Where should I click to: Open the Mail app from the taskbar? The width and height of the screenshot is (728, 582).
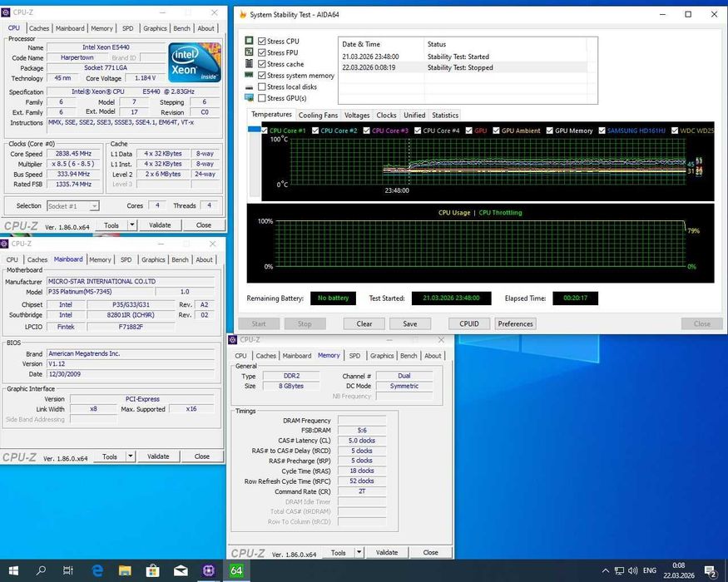click(181, 570)
